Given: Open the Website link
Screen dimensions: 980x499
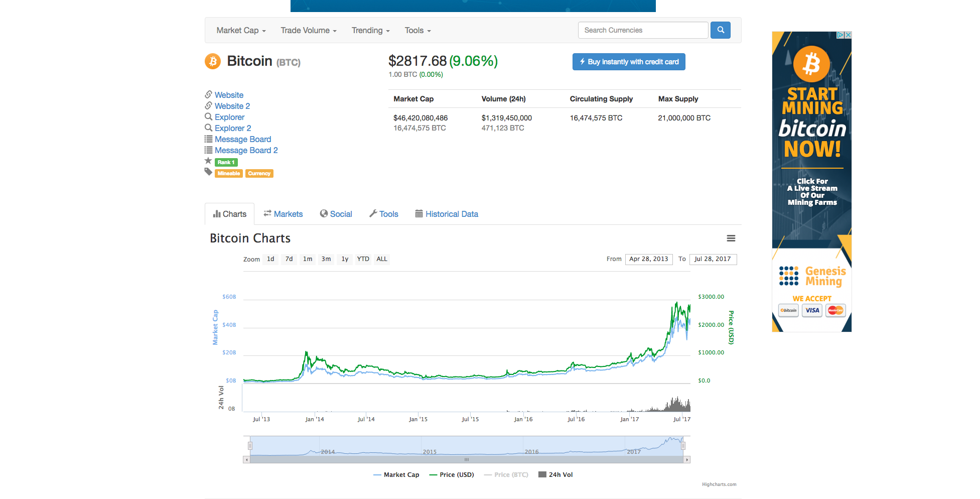Looking at the screenshot, I should 229,95.
